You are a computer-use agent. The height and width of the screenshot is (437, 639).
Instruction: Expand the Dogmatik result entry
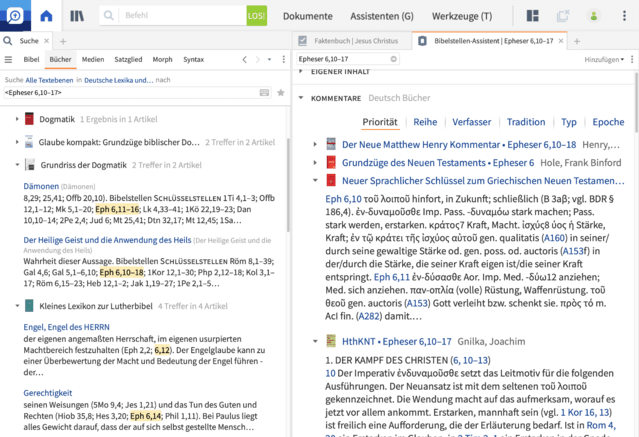tap(17, 119)
